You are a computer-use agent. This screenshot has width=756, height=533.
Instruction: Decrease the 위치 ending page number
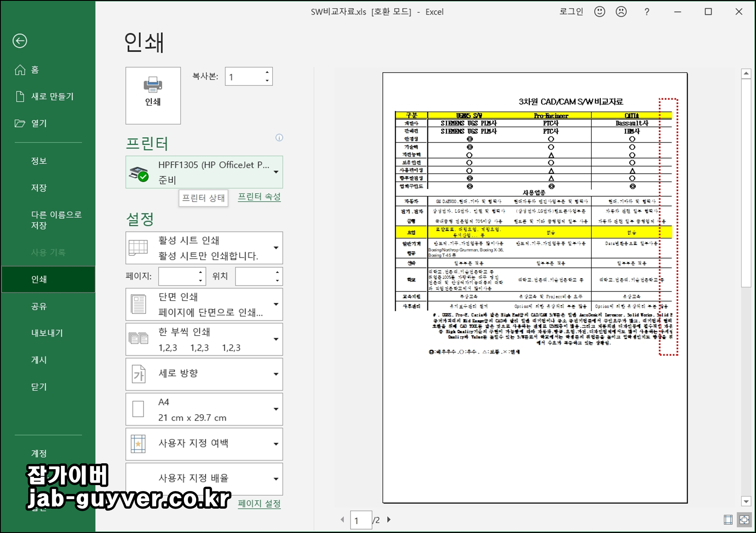pyautogui.click(x=277, y=281)
